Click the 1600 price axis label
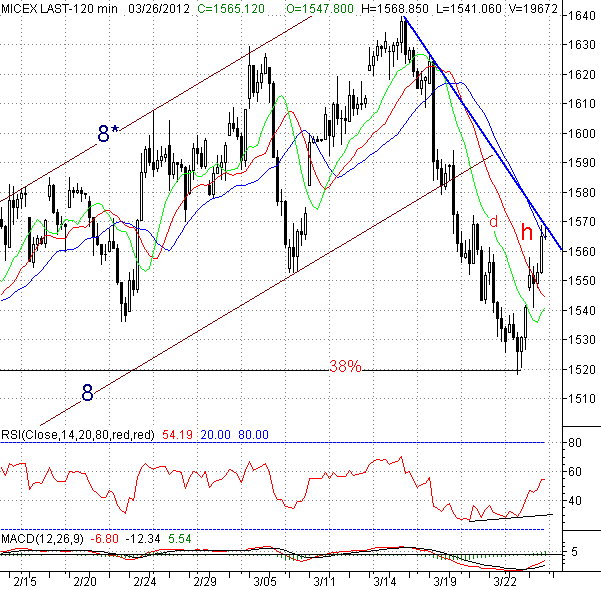 point(581,133)
